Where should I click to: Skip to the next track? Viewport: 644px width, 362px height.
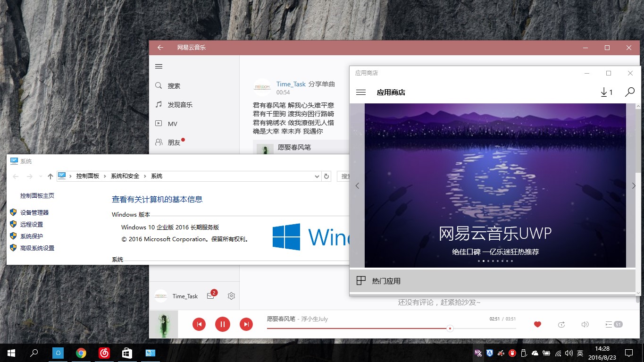point(246,324)
